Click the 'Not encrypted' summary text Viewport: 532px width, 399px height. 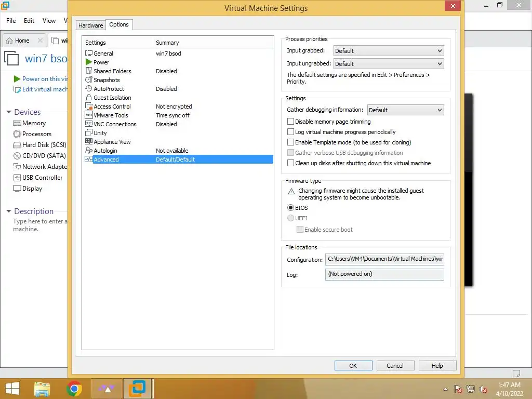pos(174,107)
